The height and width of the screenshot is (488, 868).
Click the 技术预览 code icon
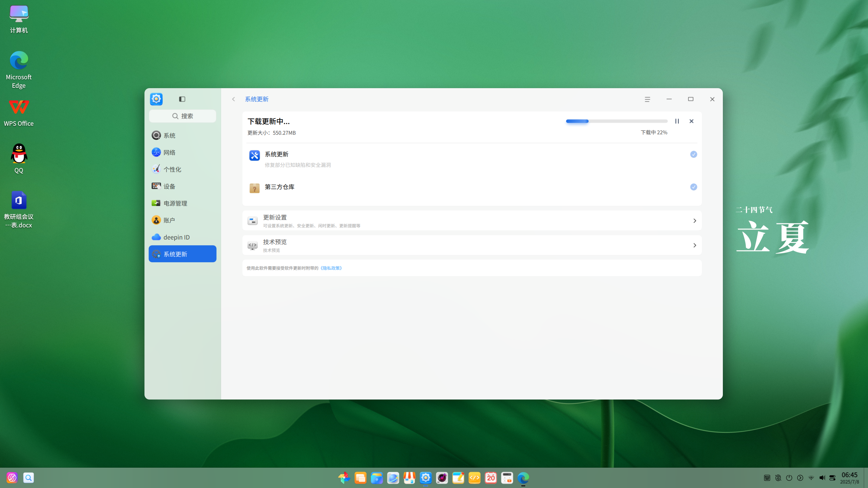click(252, 245)
